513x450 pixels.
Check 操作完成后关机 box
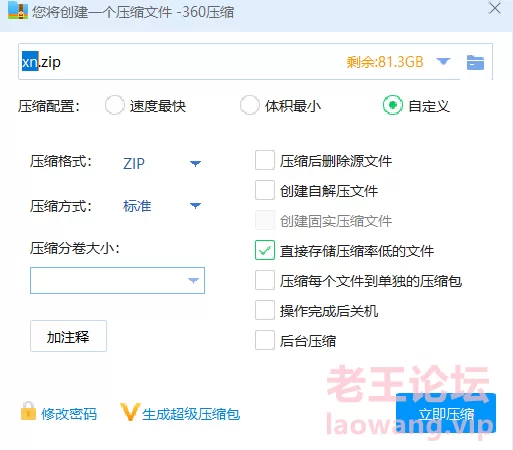[x=265, y=310]
